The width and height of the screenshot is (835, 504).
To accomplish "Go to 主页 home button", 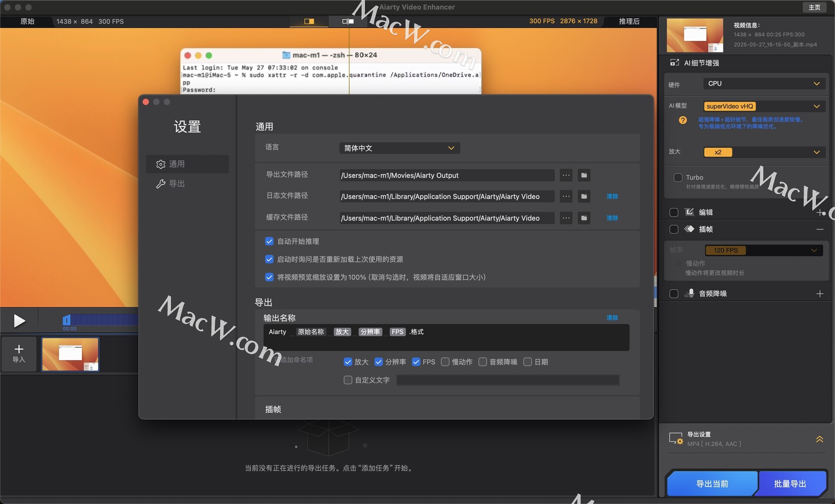I will click(x=814, y=7).
